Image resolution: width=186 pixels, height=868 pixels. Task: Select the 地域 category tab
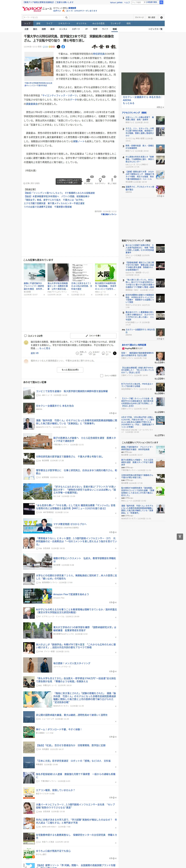(114, 29)
